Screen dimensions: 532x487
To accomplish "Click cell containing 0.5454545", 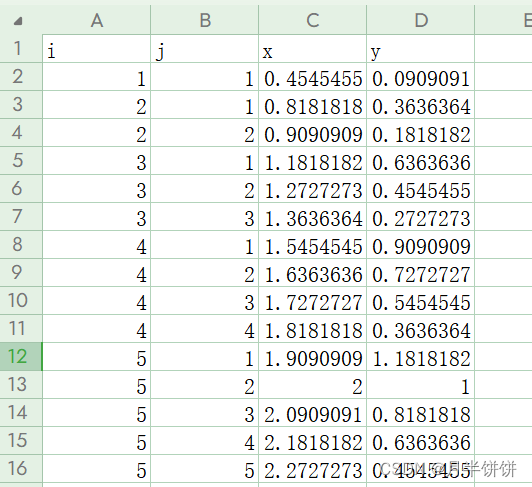I will pos(421,301).
